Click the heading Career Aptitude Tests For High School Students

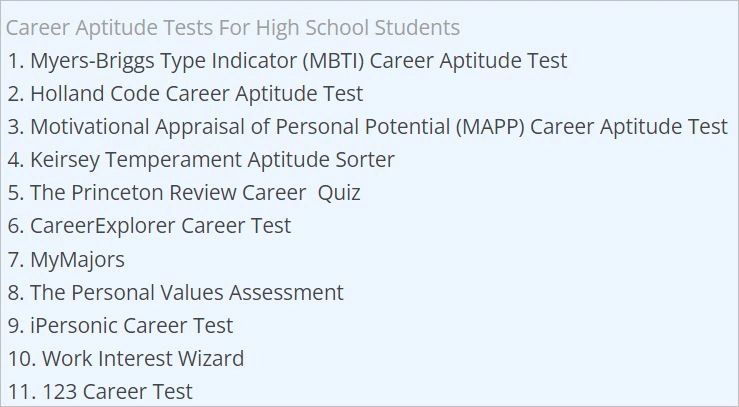click(233, 27)
